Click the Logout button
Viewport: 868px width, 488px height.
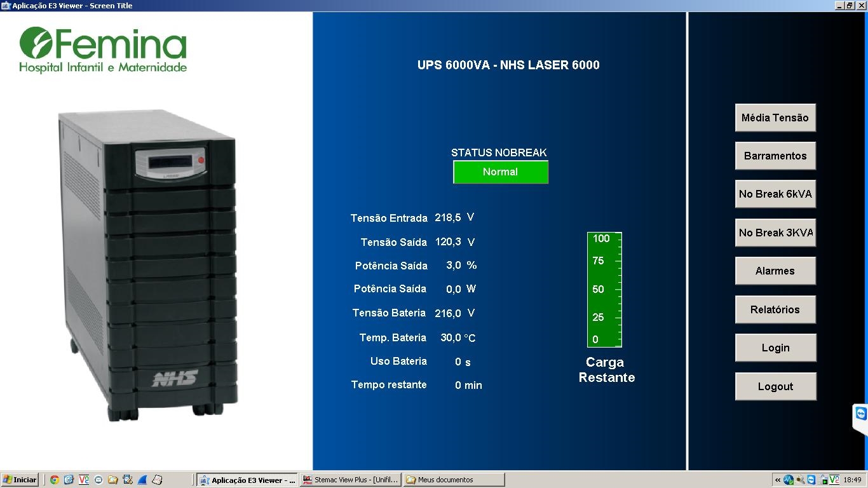click(x=775, y=386)
